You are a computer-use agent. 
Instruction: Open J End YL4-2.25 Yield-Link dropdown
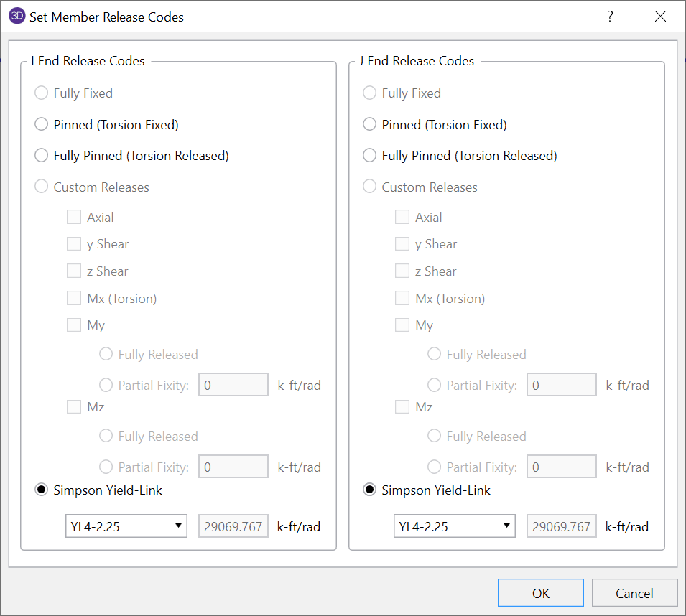[455, 526]
